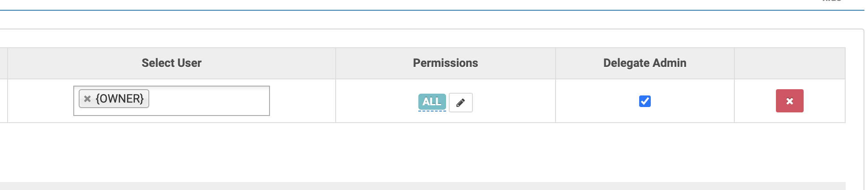Click the ALL permissions badge

click(x=432, y=102)
